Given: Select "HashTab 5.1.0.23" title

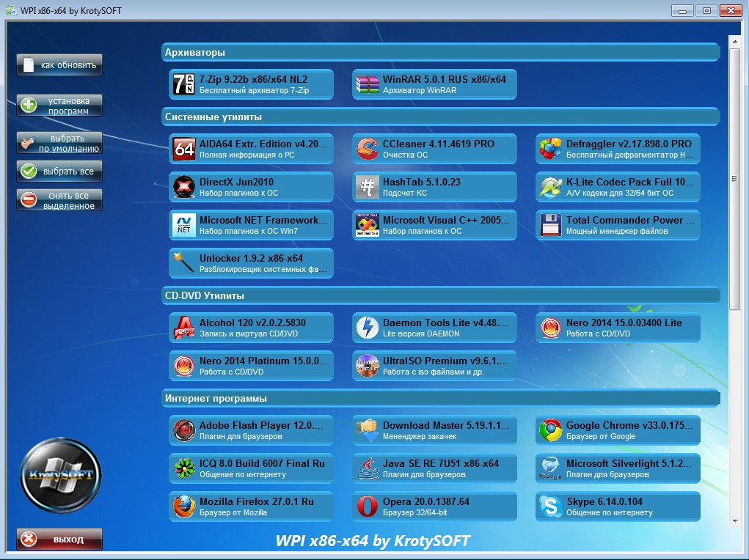Looking at the screenshot, I should coord(422,182).
